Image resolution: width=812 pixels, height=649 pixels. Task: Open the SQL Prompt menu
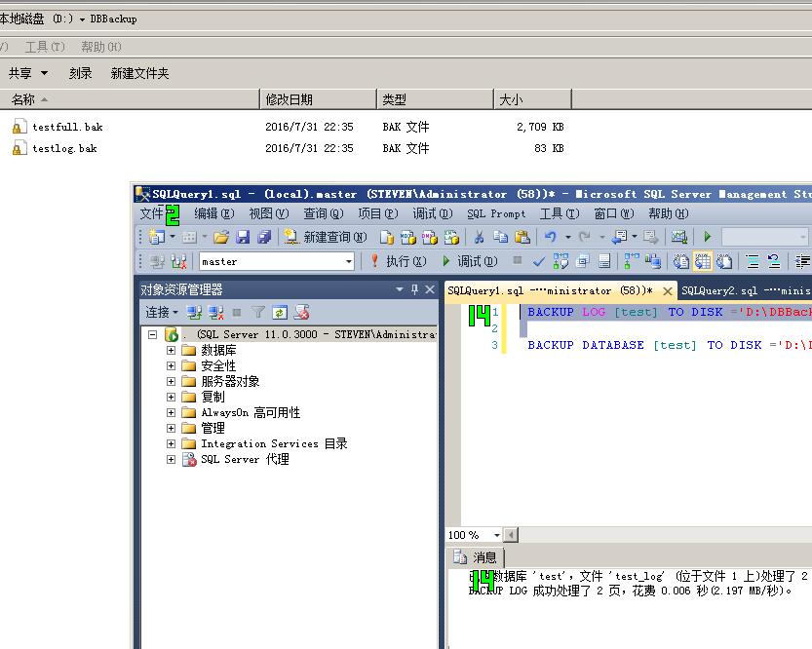(x=496, y=213)
